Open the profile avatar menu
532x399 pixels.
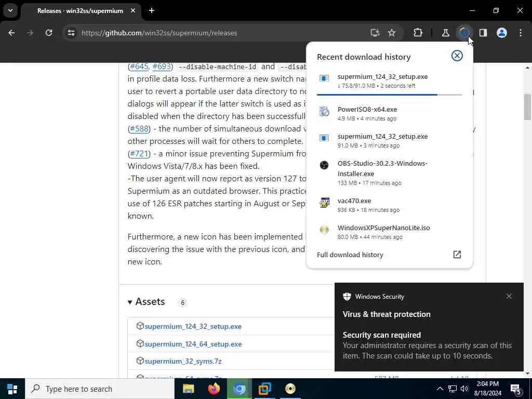[x=502, y=33]
